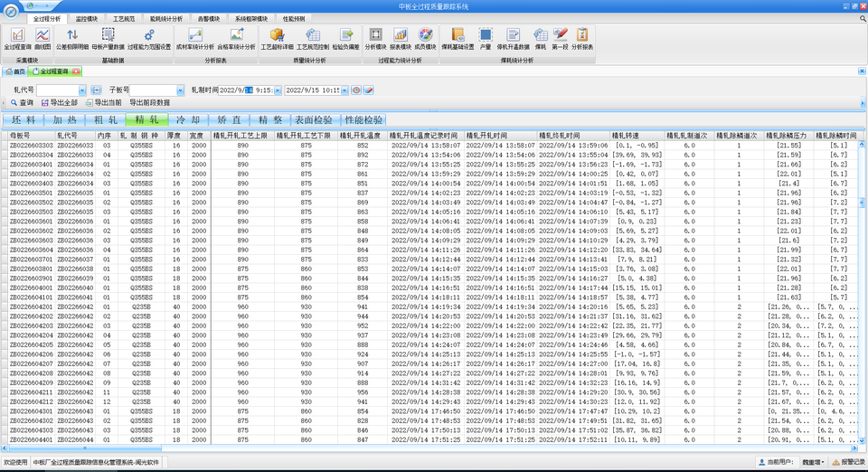This screenshot has height=472, width=868.
Task: Open 检验负偏差 icon
Action: coord(346,39)
